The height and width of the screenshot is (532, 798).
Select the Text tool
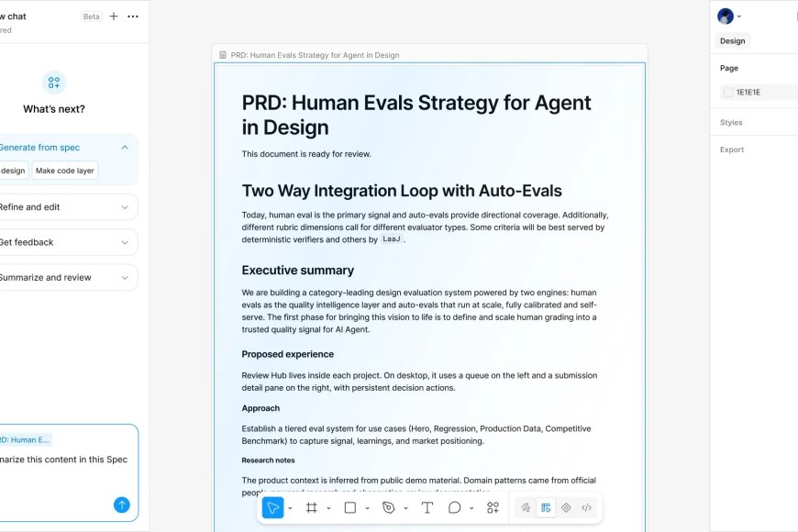tap(427, 507)
